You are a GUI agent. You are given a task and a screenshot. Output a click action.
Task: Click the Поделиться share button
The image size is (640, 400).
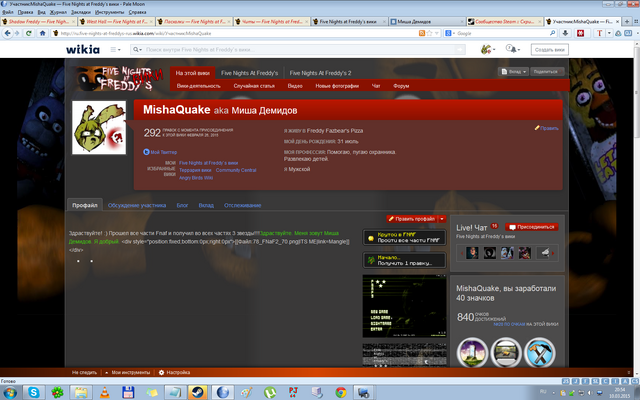click(x=547, y=71)
